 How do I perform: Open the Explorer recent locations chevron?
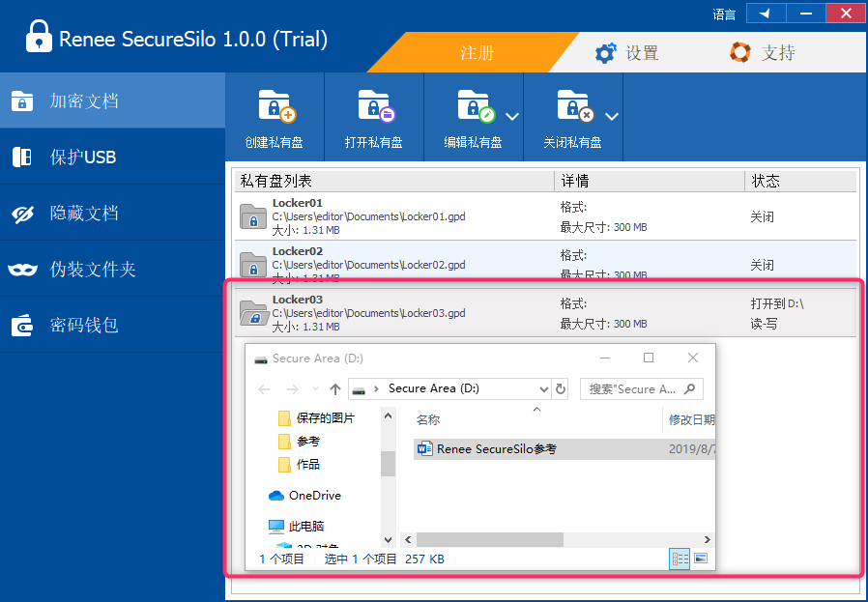click(x=315, y=389)
